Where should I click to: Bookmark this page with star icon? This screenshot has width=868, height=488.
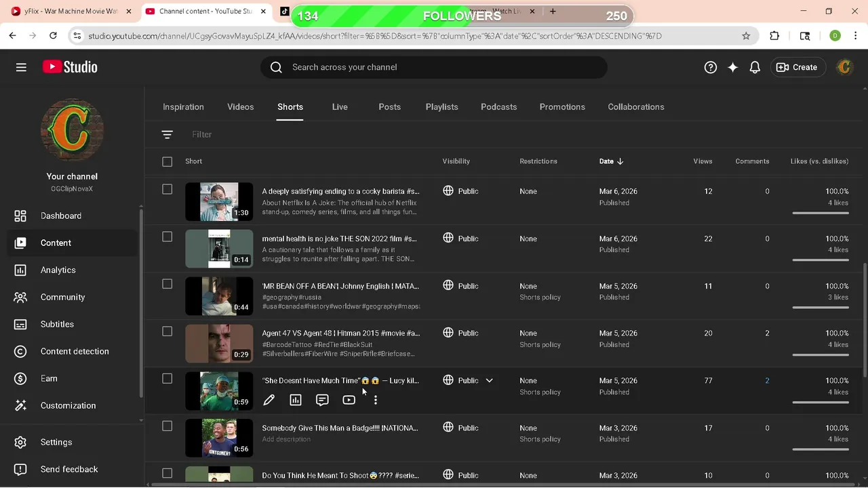tap(746, 36)
